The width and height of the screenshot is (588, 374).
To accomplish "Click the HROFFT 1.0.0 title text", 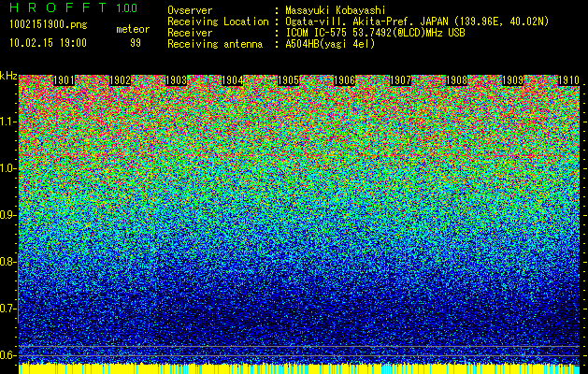I will pos(73,7).
